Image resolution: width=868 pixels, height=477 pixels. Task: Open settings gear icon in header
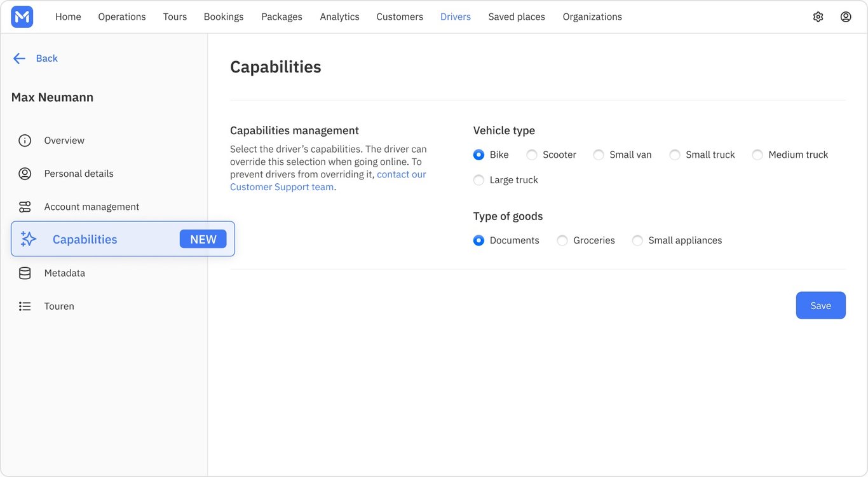click(x=818, y=17)
